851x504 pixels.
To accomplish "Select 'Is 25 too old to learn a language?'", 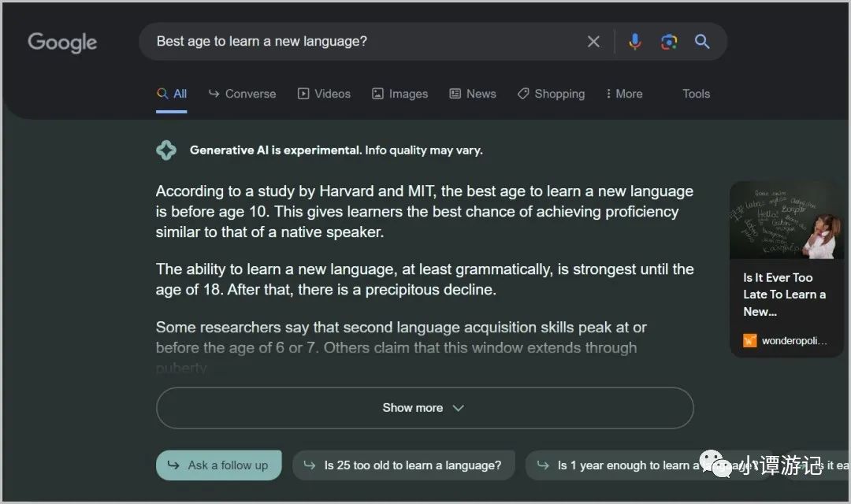I will coord(403,465).
